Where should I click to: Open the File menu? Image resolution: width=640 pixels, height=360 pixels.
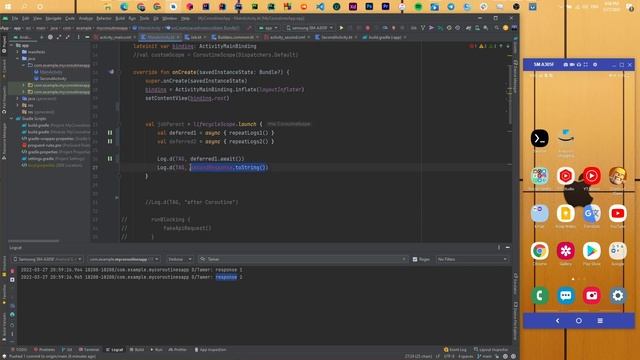click(15, 18)
